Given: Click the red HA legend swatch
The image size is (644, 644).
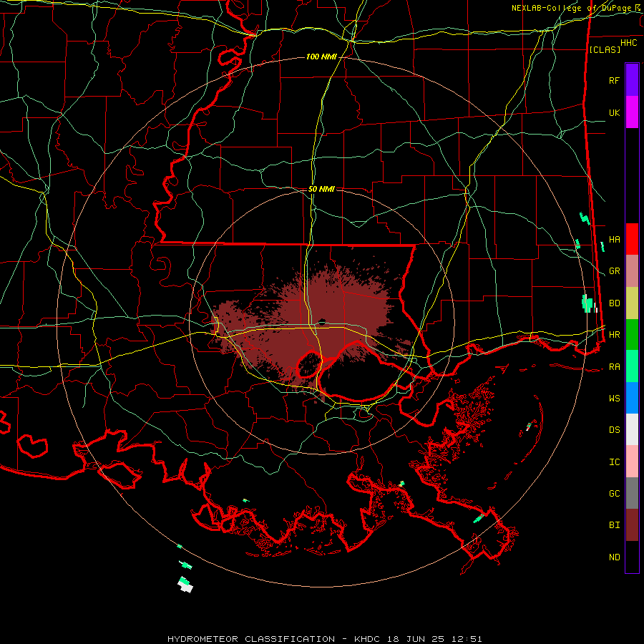Looking at the screenshot, I should click(x=632, y=239).
